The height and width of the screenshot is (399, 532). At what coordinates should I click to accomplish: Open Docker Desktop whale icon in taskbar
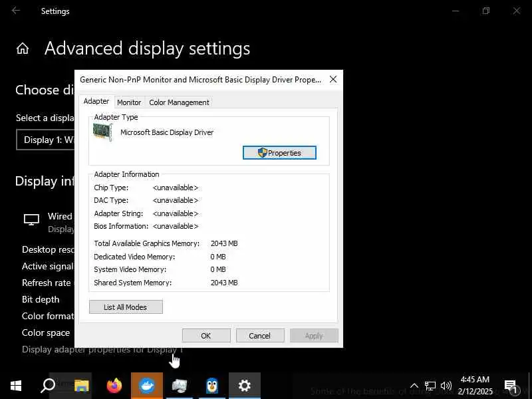coord(147,386)
